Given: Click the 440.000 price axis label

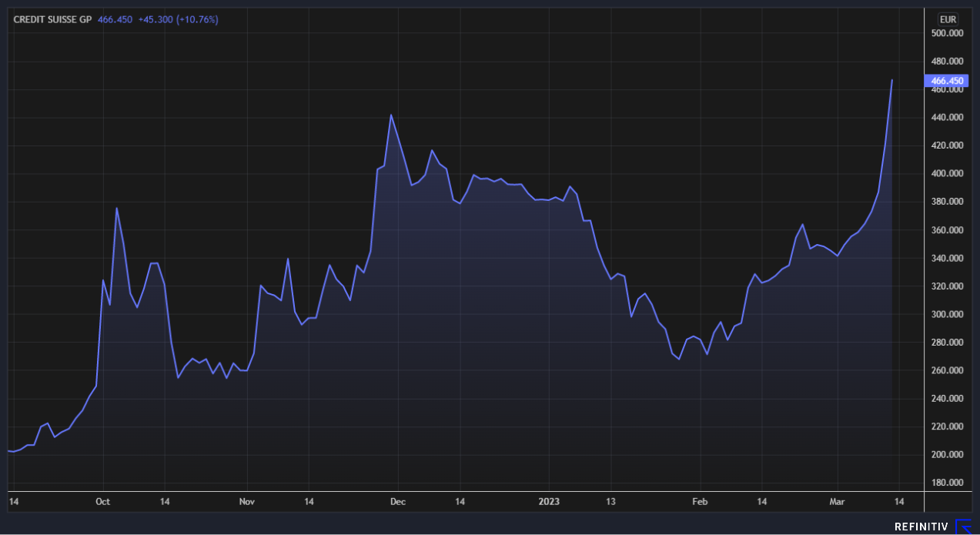Looking at the screenshot, I should 947,118.
